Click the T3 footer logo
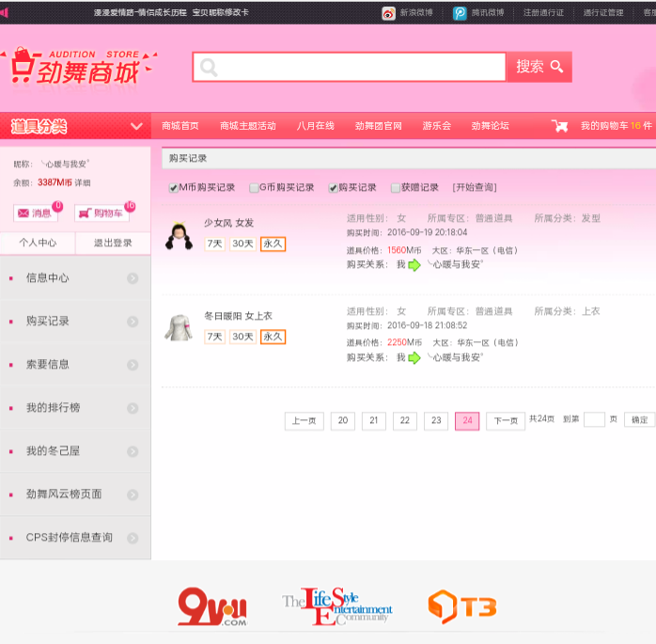656x644 pixels. point(462,606)
